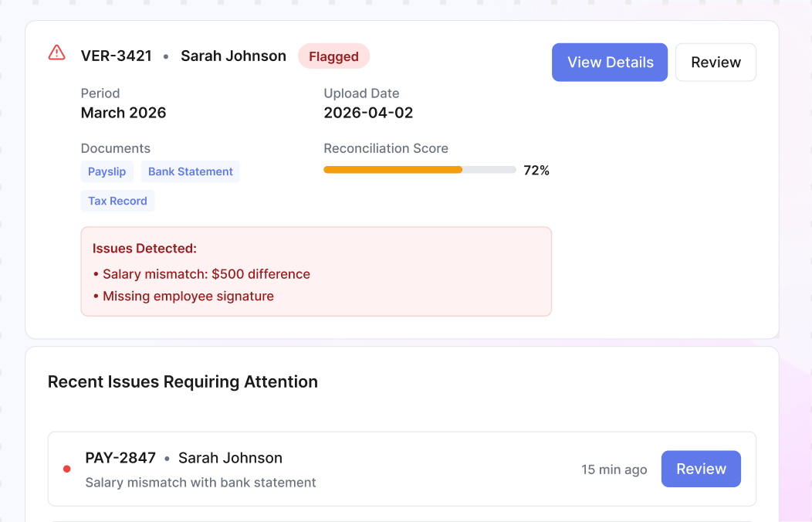812x522 pixels.
Task: Click the Issues Detected heading
Action: point(144,249)
